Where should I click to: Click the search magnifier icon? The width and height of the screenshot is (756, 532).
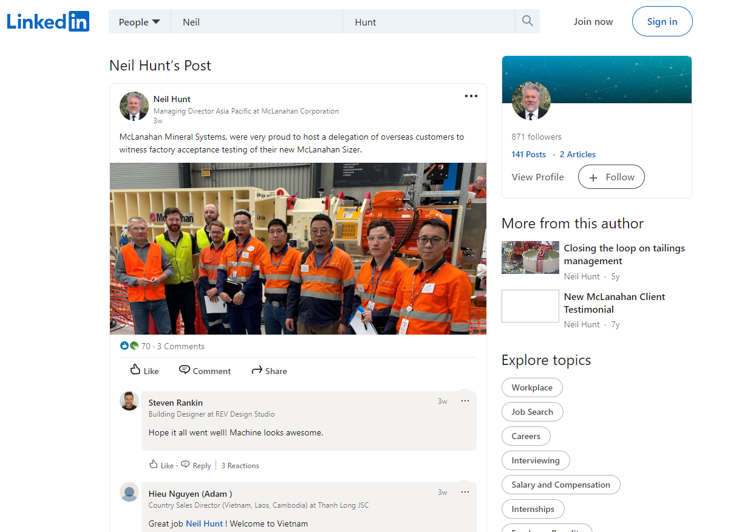[527, 21]
